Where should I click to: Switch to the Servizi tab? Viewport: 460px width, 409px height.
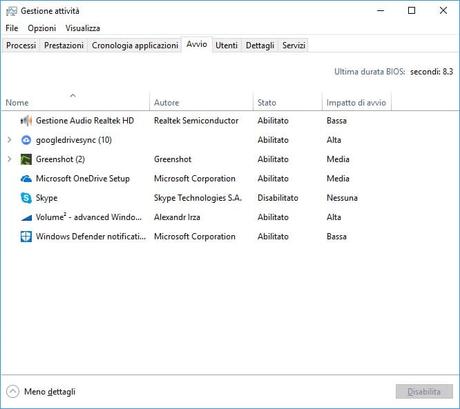[x=294, y=45]
